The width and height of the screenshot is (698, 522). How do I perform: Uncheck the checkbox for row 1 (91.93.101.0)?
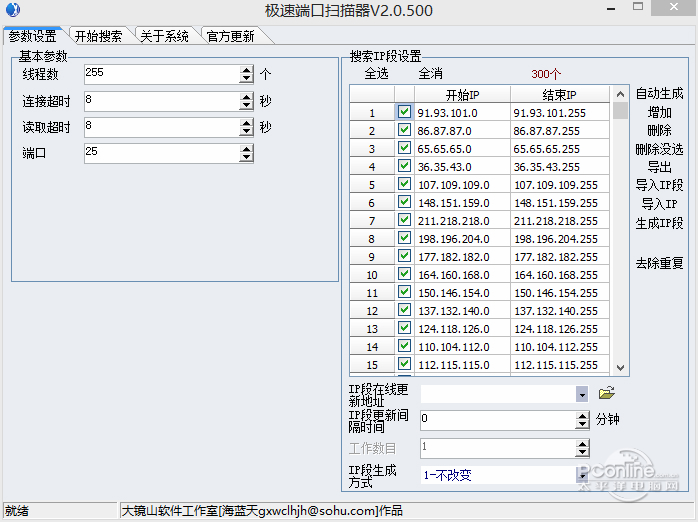click(404, 112)
